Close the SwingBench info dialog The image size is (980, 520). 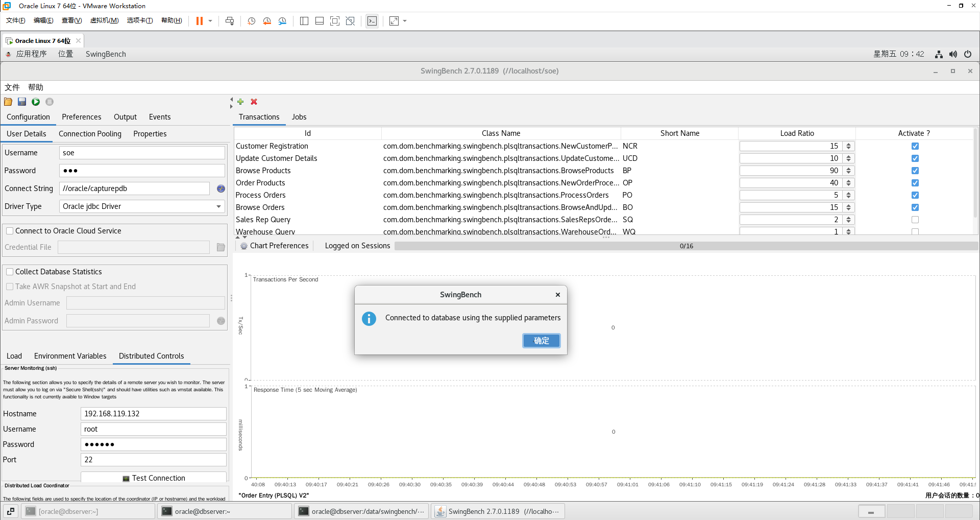[558, 295]
